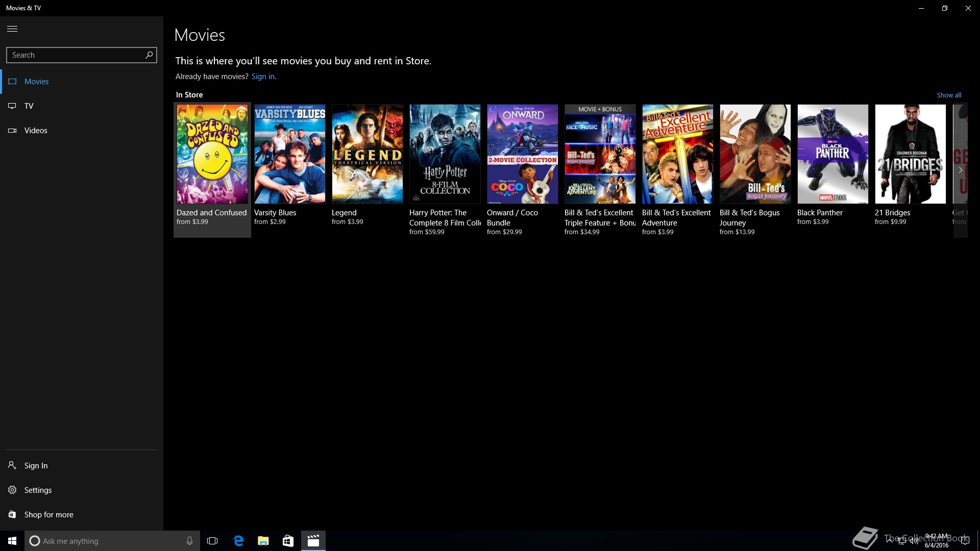Open the hamburger navigation menu
980x551 pixels.
pos(12,29)
